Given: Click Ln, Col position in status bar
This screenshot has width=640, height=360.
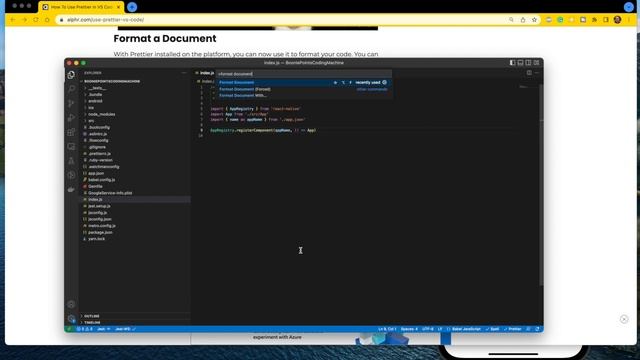Looking at the screenshot, I should click(x=387, y=329).
